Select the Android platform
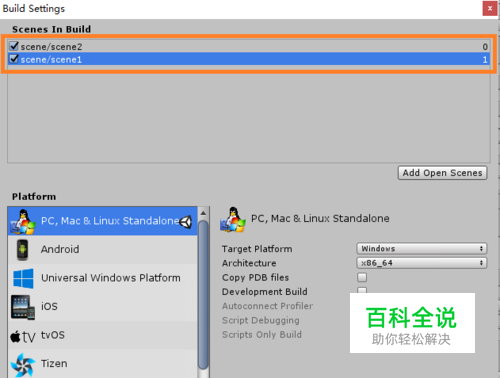Viewport: 500px width, 378px height. click(x=103, y=249)
